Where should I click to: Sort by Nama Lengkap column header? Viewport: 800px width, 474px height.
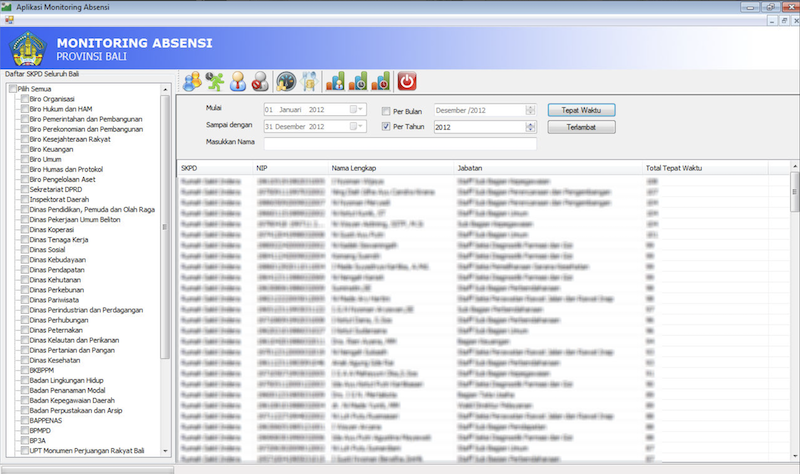click(354, 167)
